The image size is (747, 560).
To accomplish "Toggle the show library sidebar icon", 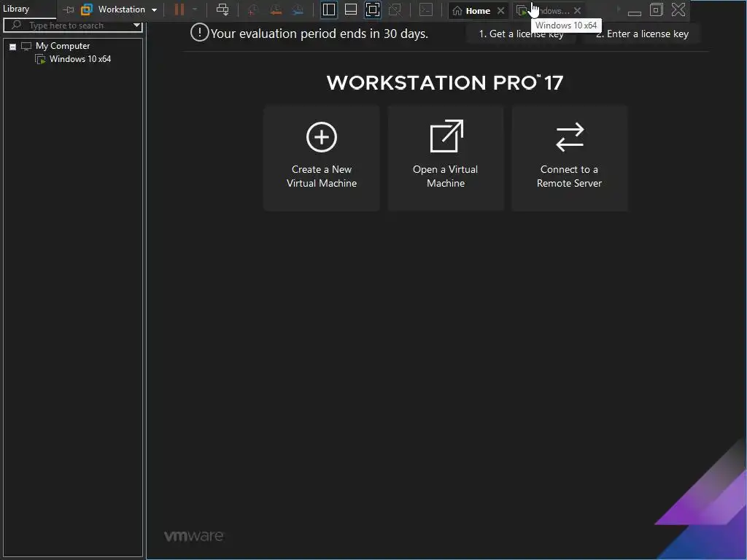I will pos(329,9).
